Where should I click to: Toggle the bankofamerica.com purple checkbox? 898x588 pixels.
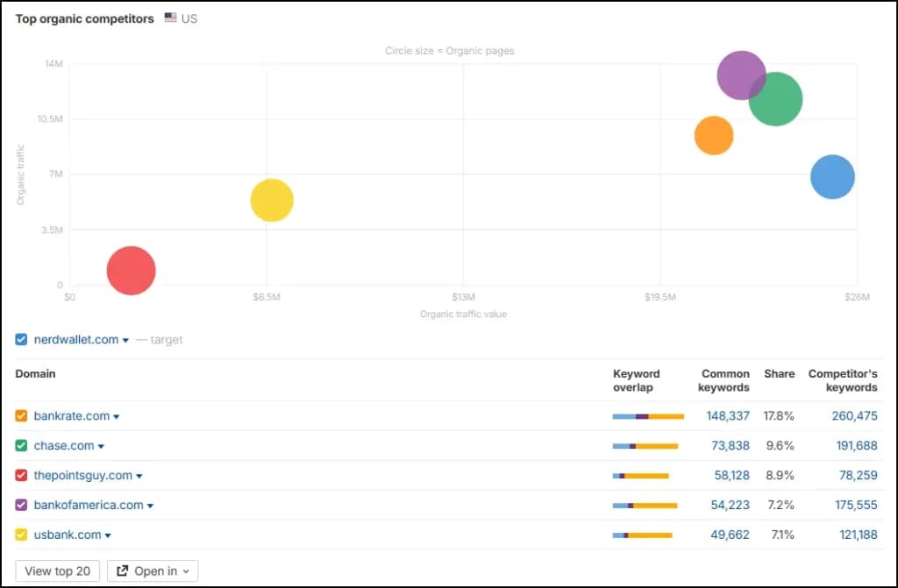click(x=21, y=505)
